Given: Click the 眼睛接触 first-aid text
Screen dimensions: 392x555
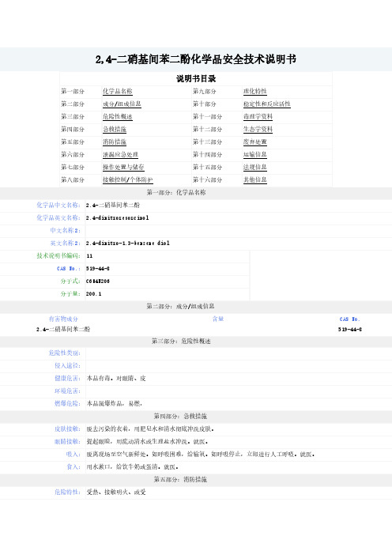Looking at the screenshot, I should tap(147, 442).
